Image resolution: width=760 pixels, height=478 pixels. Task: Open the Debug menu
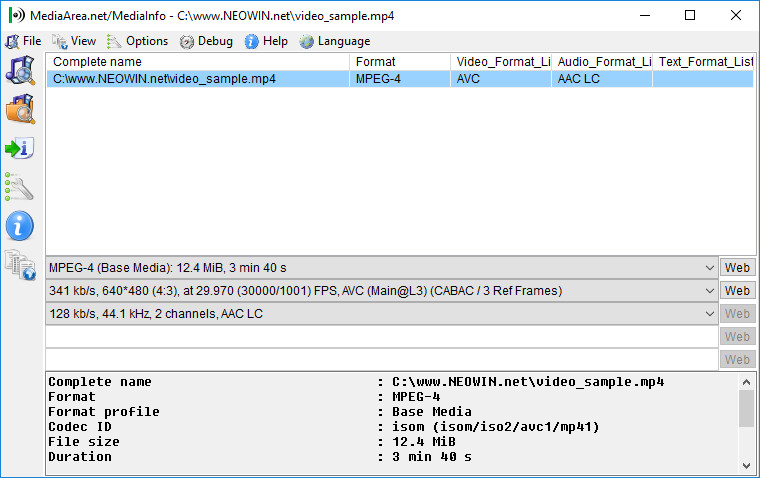click(x=207, y=41)
